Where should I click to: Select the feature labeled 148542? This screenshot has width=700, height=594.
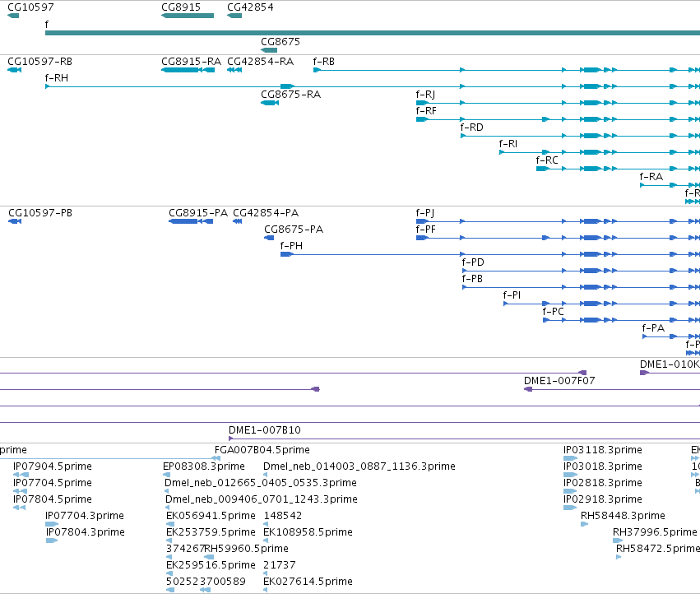pos(283,516)
